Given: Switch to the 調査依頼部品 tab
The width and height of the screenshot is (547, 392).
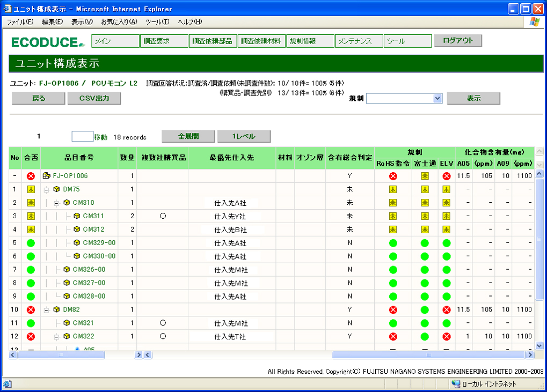Looking at the screenshot, I should pos(212,41).
